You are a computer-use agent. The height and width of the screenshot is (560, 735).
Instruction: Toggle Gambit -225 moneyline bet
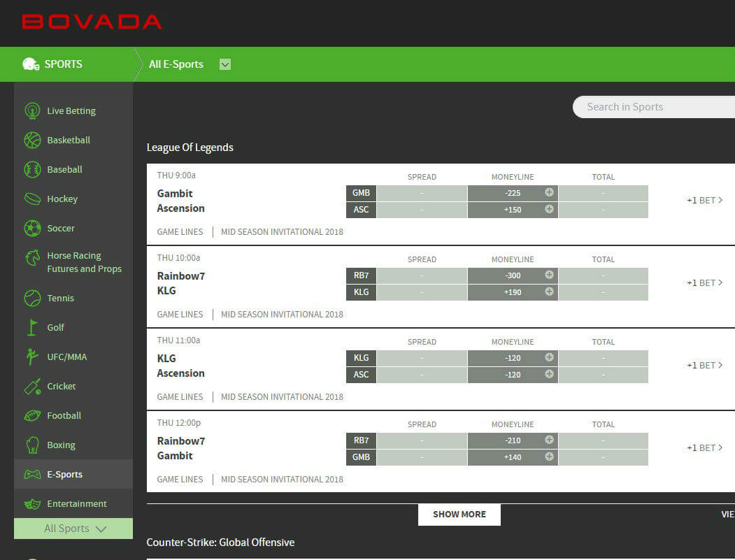point(513,193)
